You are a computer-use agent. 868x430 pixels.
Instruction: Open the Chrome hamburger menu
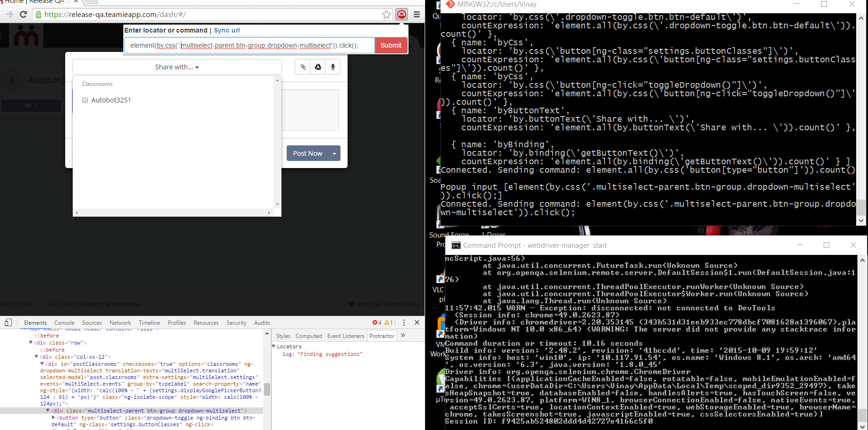click(x=417, y=14)
